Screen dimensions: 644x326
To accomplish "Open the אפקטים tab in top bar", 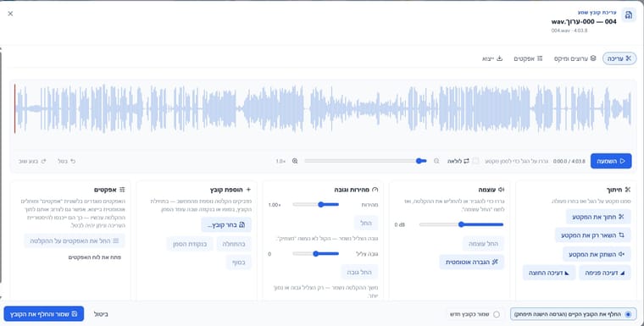I will click(x=528, y=58).
